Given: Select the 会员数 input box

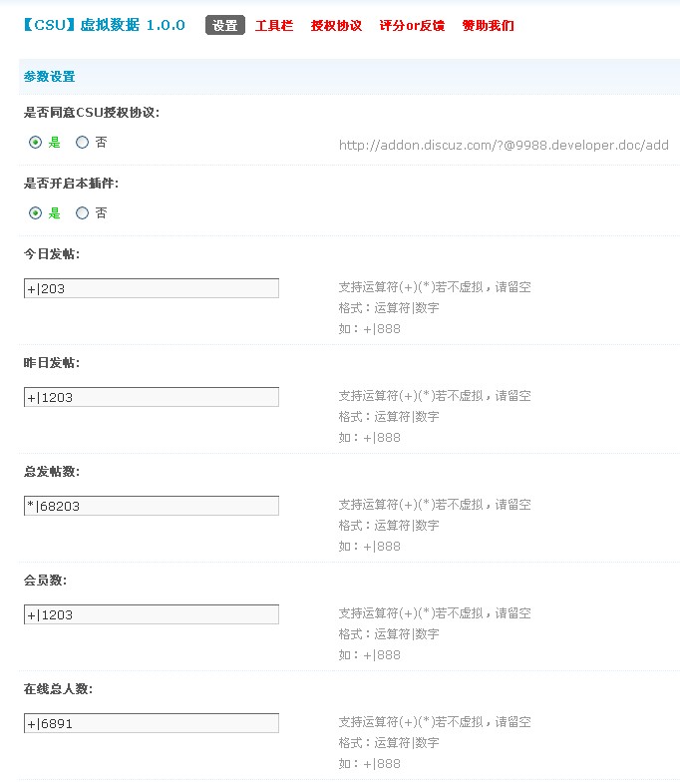Looking at the screenshot, I should coord(151,614).
